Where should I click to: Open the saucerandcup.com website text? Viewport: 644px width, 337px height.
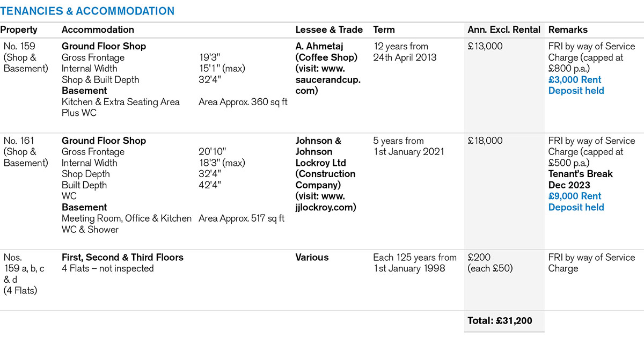pyautogui.click(x=327, y=80)
